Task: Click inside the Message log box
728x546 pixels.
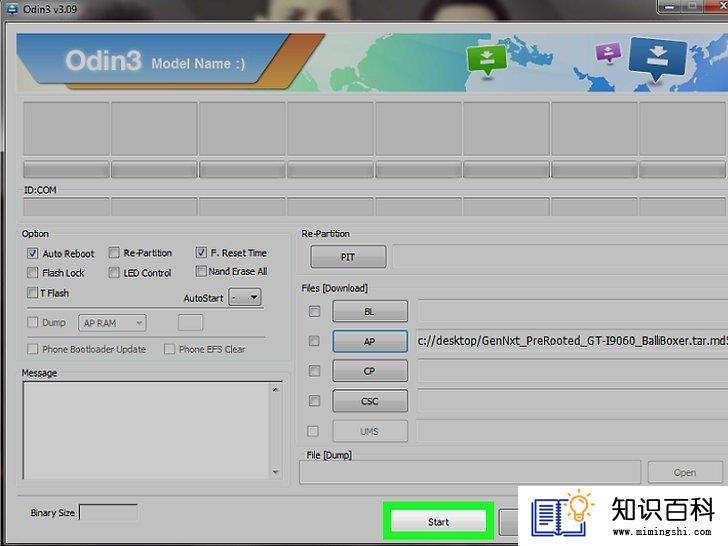Action: tap(147, 430)
